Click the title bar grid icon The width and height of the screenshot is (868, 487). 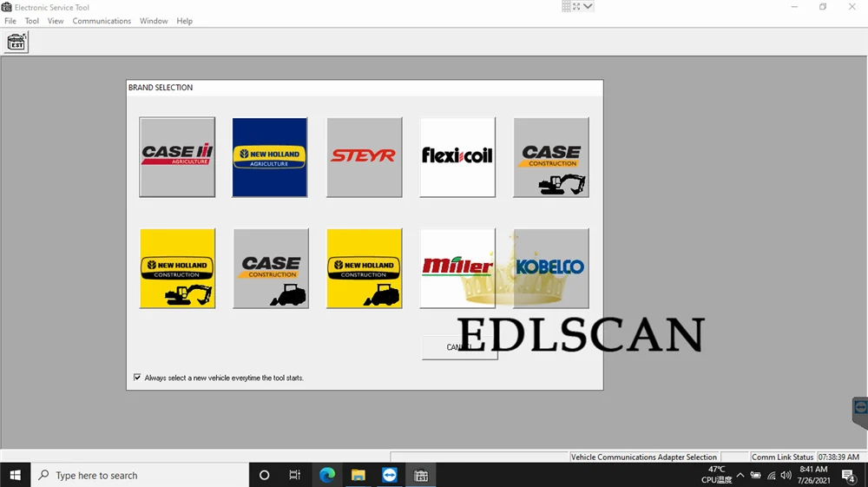pos(566,7)
